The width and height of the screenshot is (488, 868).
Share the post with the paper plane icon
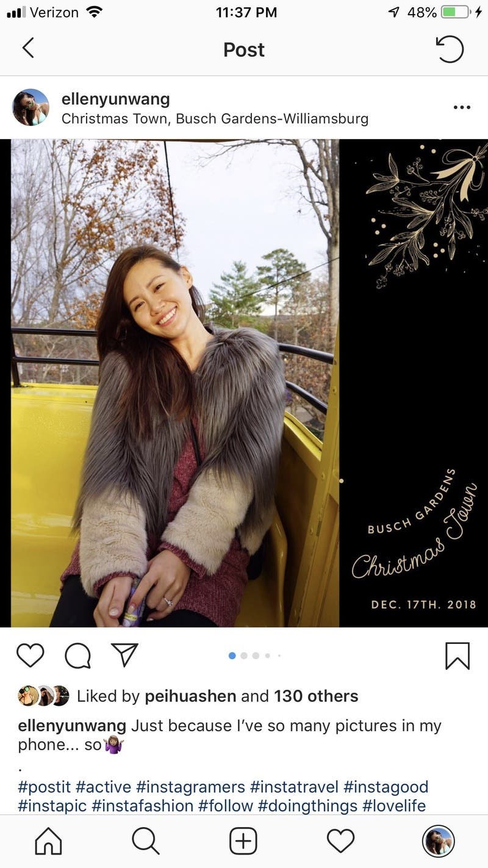pos(124,655)
